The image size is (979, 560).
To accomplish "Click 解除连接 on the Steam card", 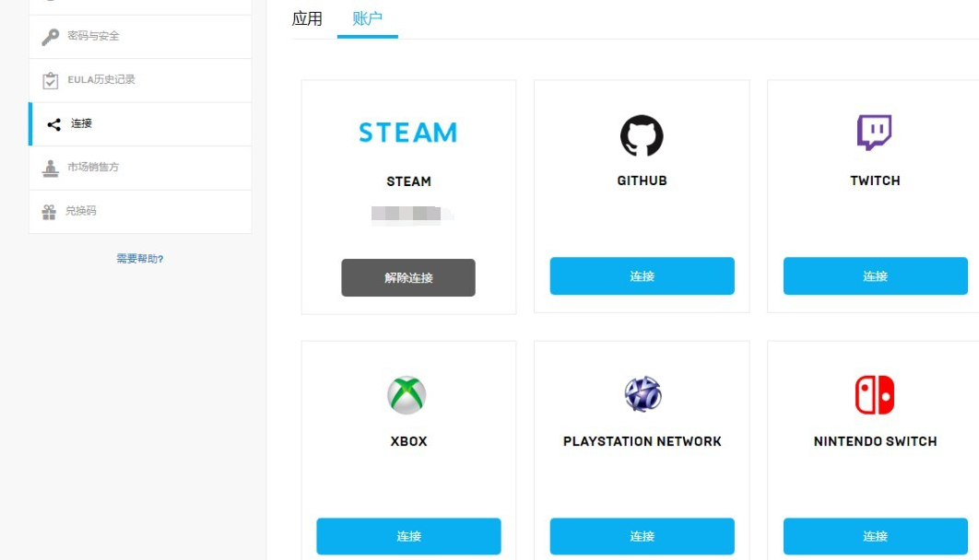I will [408, 277].
